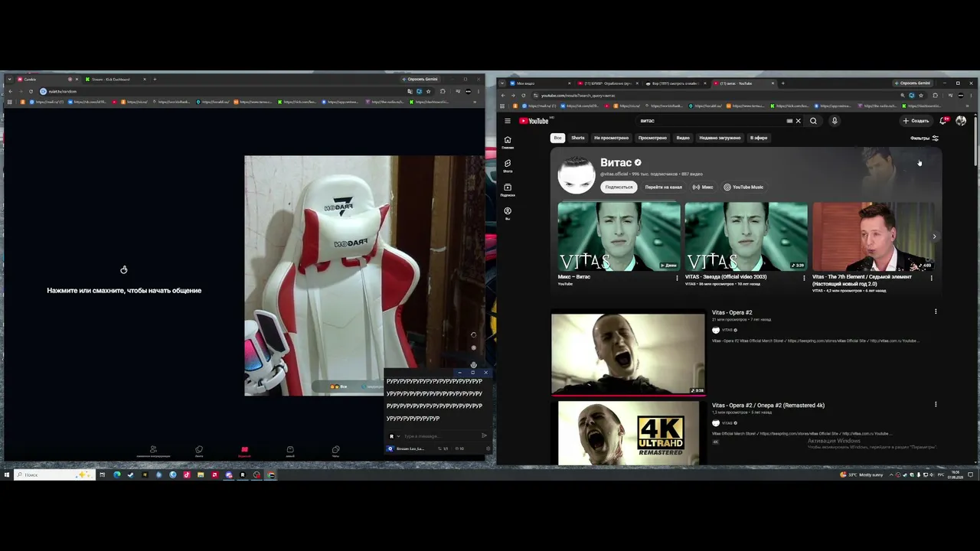Select the 'В эфире' filter chip
The height and width of the screenshot is (551, 980).
[759, 138]
